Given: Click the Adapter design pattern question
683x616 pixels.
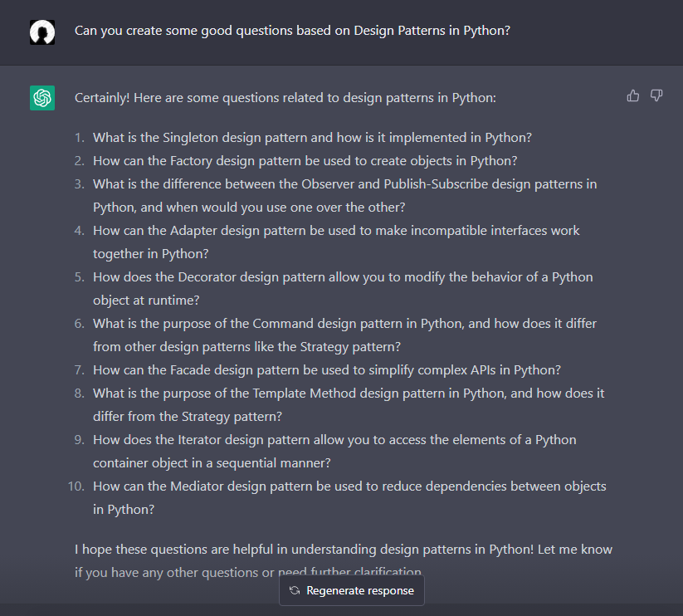Looking at the screenshot, I should [336, 242].
